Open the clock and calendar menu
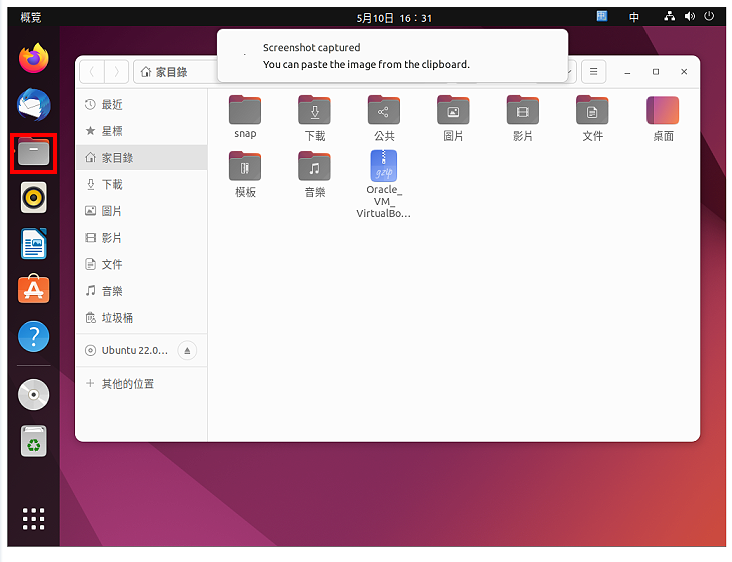 (394, 18)
